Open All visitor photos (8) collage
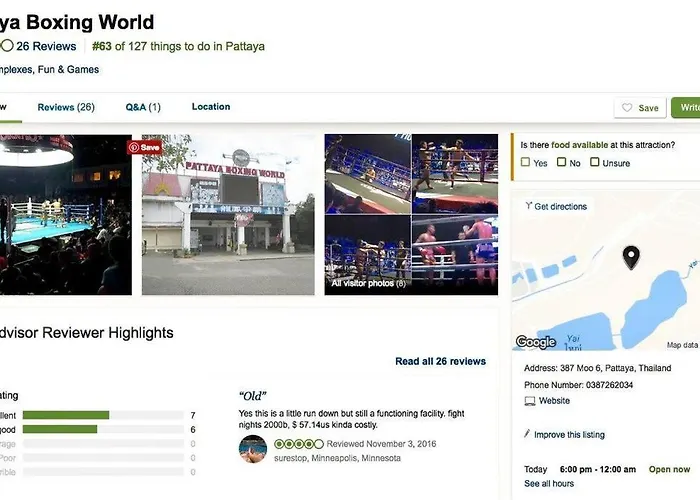700x500 pixels. 411,214
